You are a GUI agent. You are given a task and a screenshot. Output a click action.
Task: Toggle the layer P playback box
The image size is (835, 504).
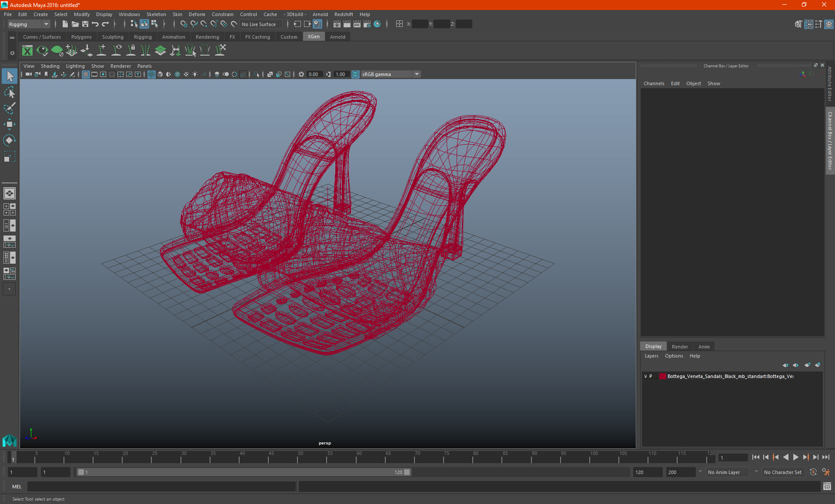click(651, 376)
